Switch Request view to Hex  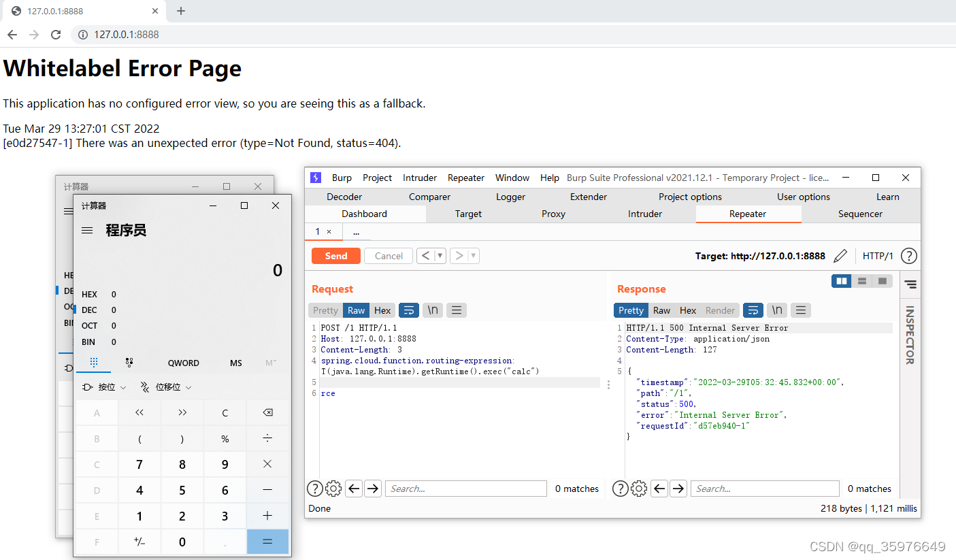pos(382,310)
